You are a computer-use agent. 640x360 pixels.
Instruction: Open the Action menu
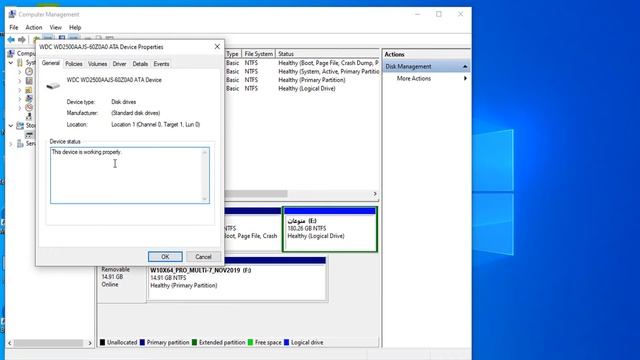(34, 27)
